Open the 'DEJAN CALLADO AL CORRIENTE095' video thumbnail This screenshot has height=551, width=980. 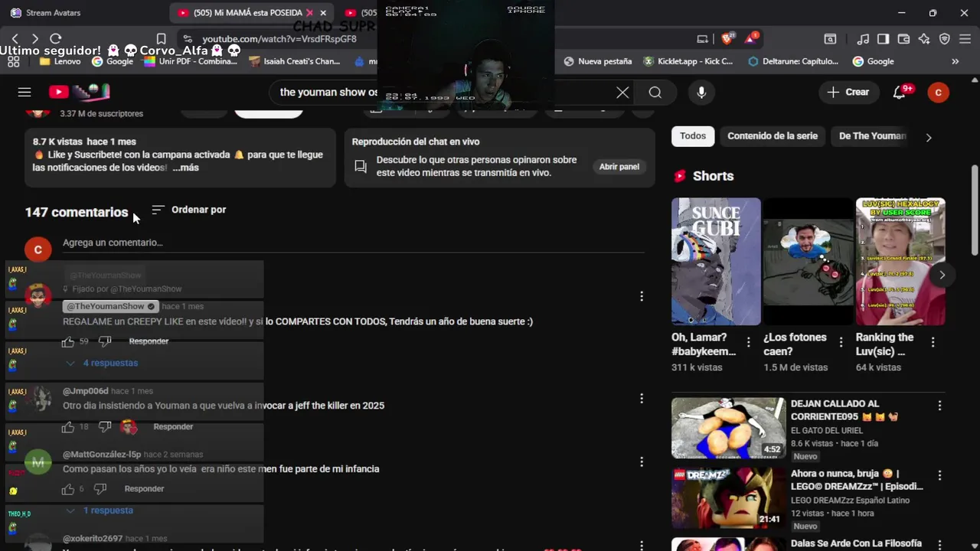729,428
